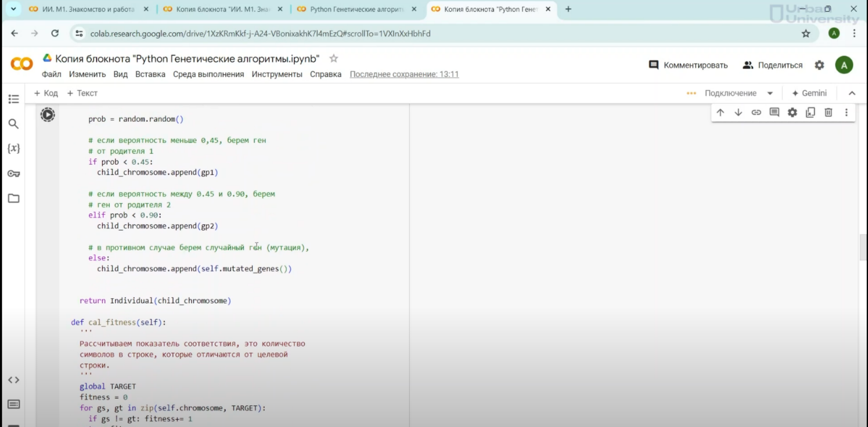Open more cell actions three-dot menu

(x=846, y=113)
